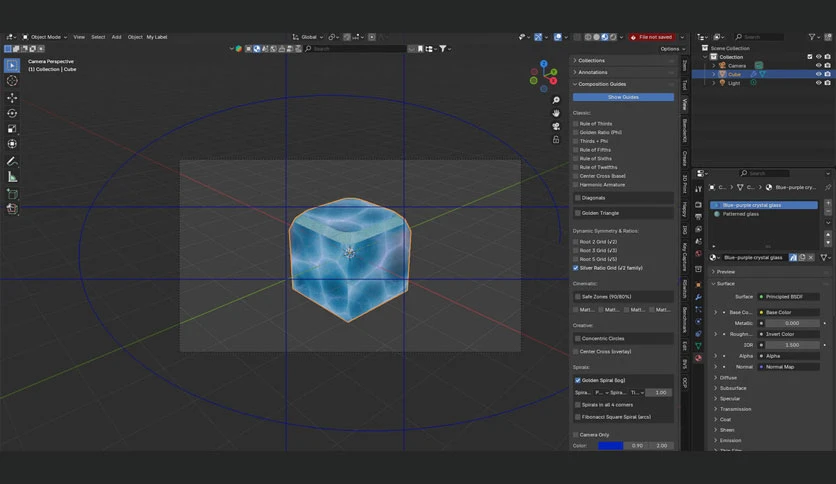Toggle the camera view icon
This screenshot has width=836, height=484.
[556, 126]
